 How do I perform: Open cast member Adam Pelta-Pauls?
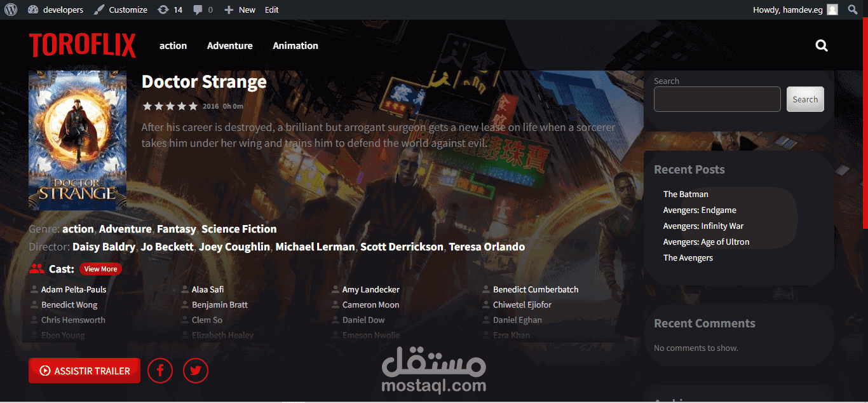[74, 290]
